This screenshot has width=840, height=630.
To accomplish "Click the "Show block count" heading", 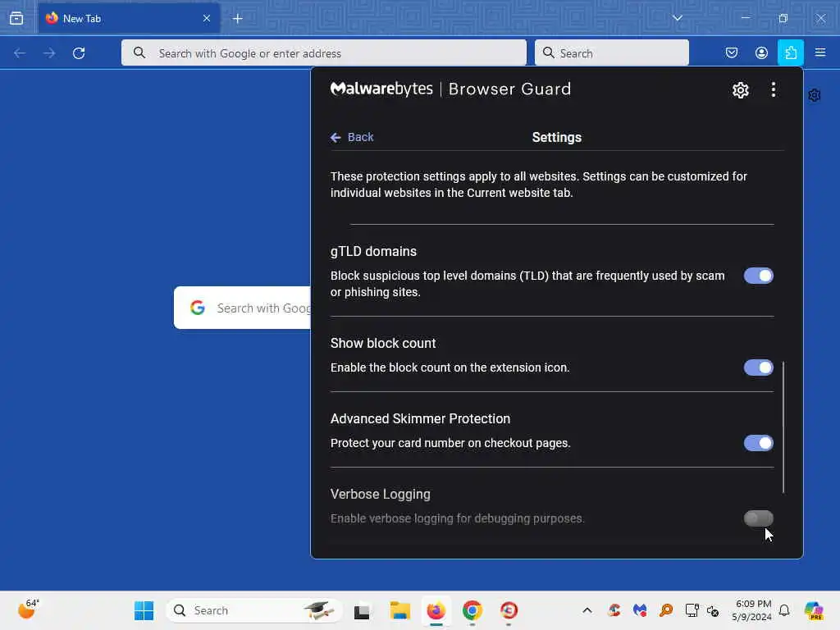I will click(383, 343).
